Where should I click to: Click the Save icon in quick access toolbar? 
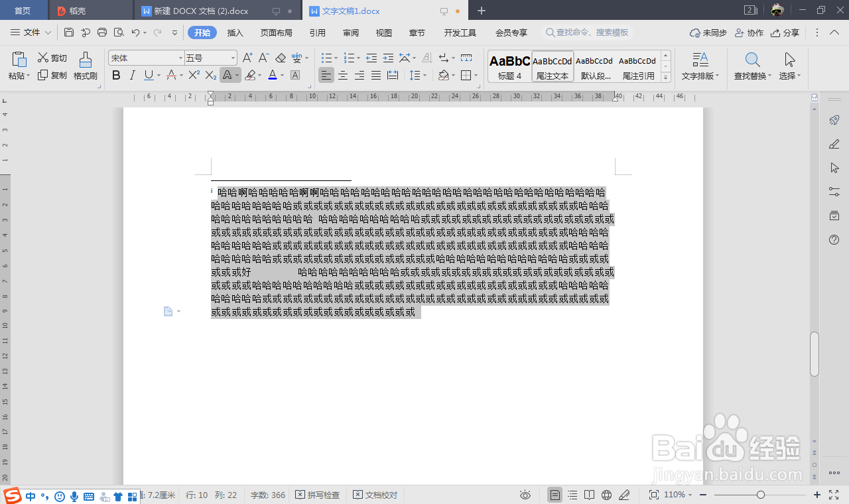point(69,32)
